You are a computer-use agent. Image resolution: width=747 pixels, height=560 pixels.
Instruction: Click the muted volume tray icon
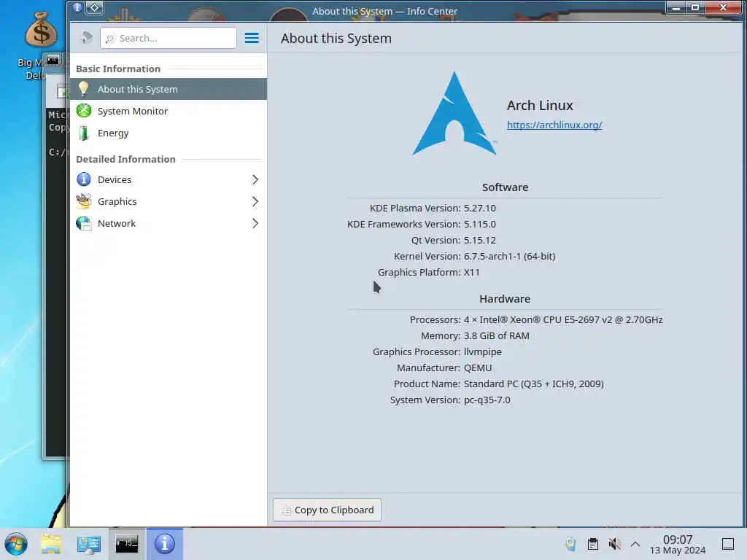pos(614,544)
